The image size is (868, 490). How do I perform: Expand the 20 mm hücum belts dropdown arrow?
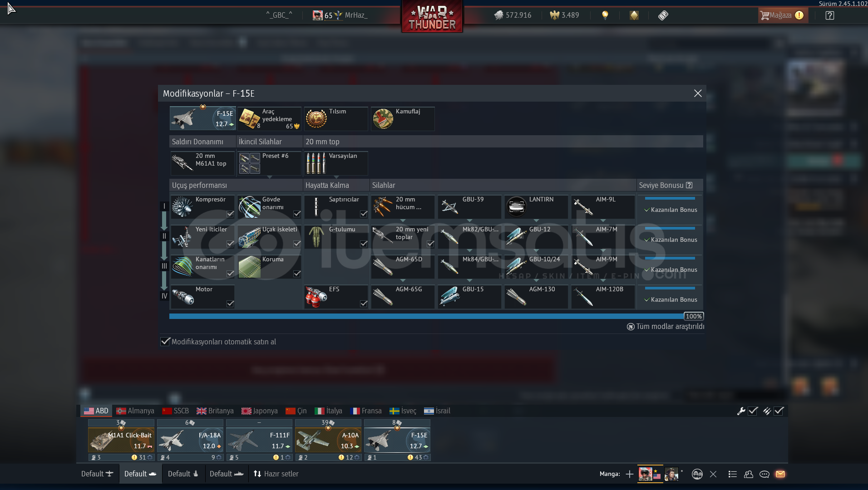coord(403,220)
